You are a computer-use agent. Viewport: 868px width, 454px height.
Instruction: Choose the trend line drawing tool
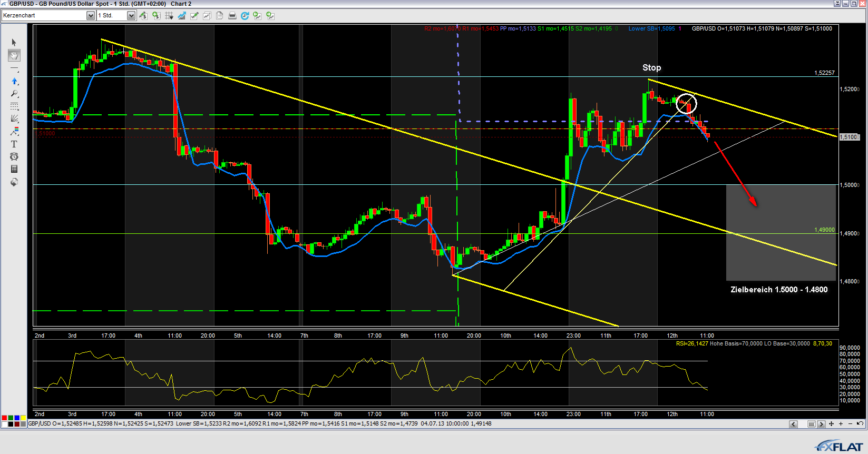pos(14,69)
